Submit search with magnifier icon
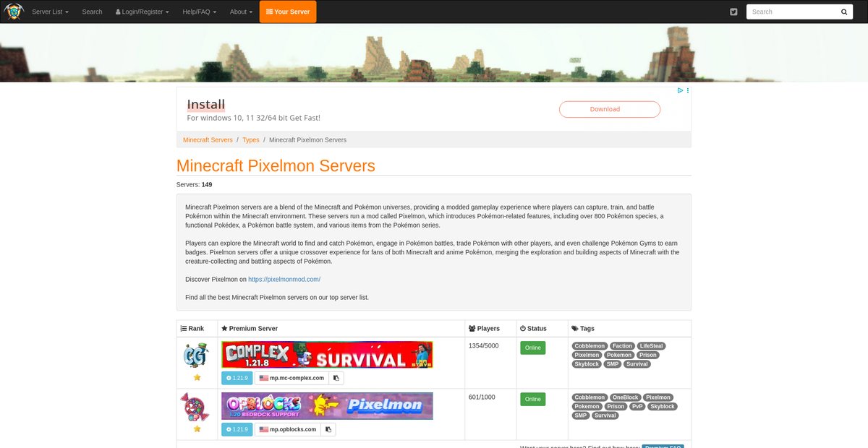868x448 pixels. (843, 12)
